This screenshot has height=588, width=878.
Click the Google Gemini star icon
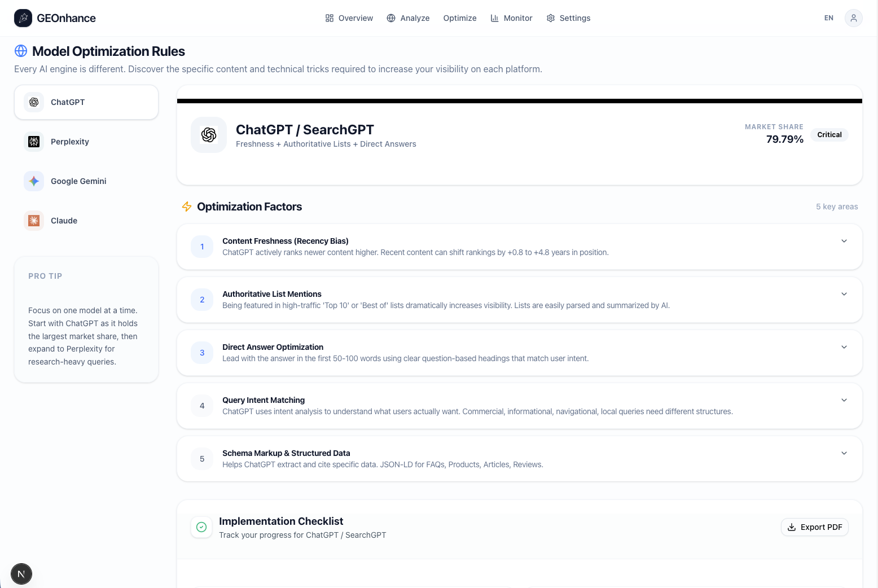(34, 181)
